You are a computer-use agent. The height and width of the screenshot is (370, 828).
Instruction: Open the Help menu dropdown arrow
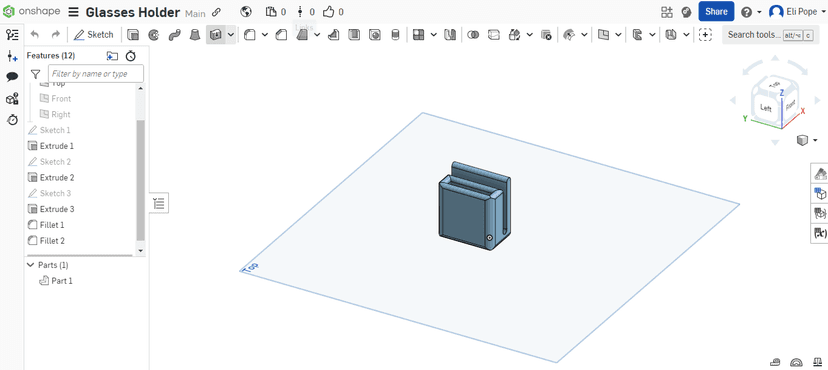pos(759,12)
